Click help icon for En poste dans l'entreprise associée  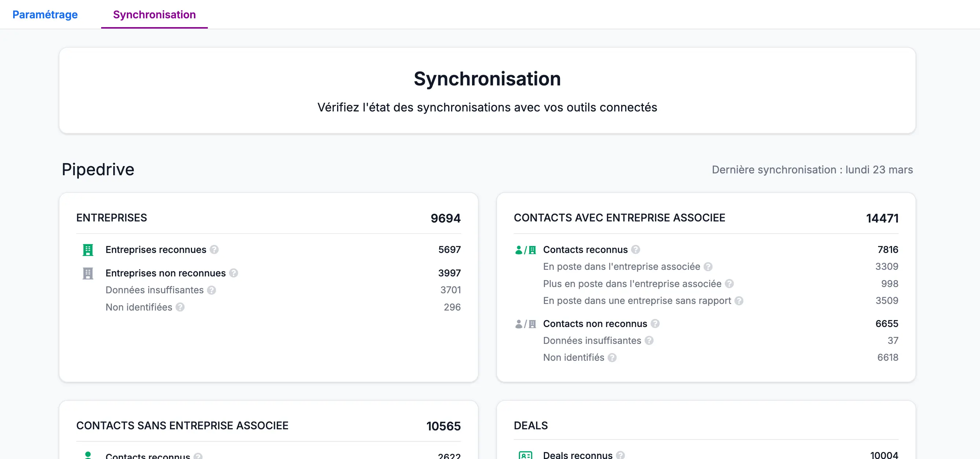click(708, 267)
